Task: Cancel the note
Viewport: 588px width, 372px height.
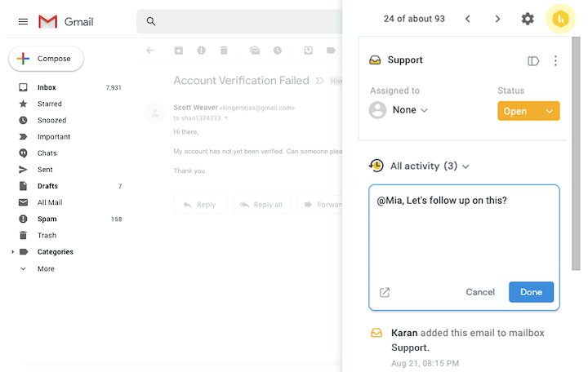Action: tap(480, 292)
